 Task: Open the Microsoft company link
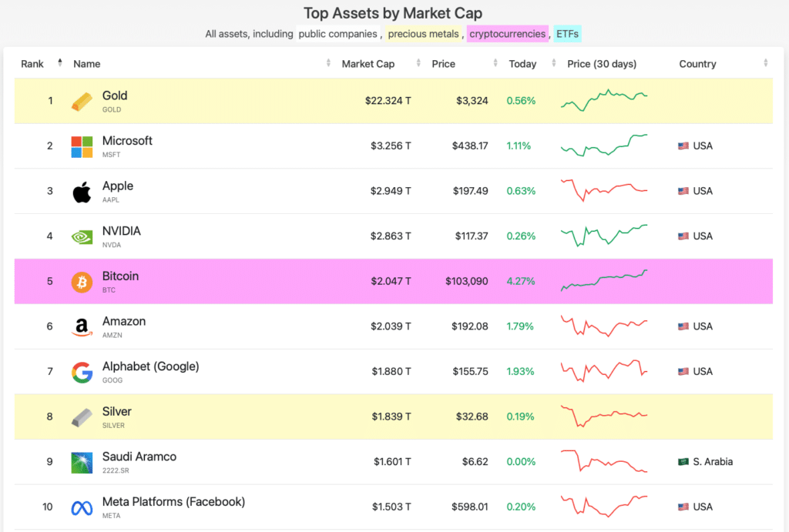coord(127,141)
